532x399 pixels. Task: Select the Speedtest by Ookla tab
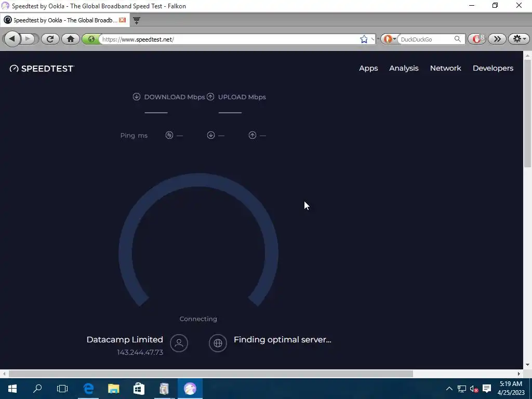(64, 20)
